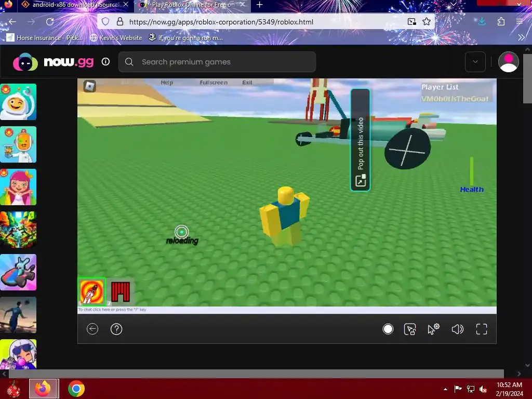Screen dimensions: 532x399
Task: Open the pink-haired girl game thumbnail
Action: [x=18, y=187]
